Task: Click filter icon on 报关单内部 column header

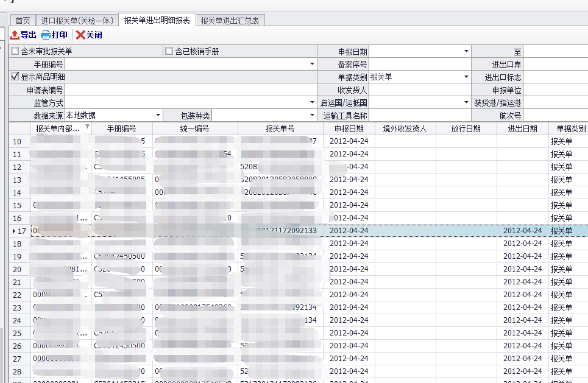Action: click(x=87, y=127)
